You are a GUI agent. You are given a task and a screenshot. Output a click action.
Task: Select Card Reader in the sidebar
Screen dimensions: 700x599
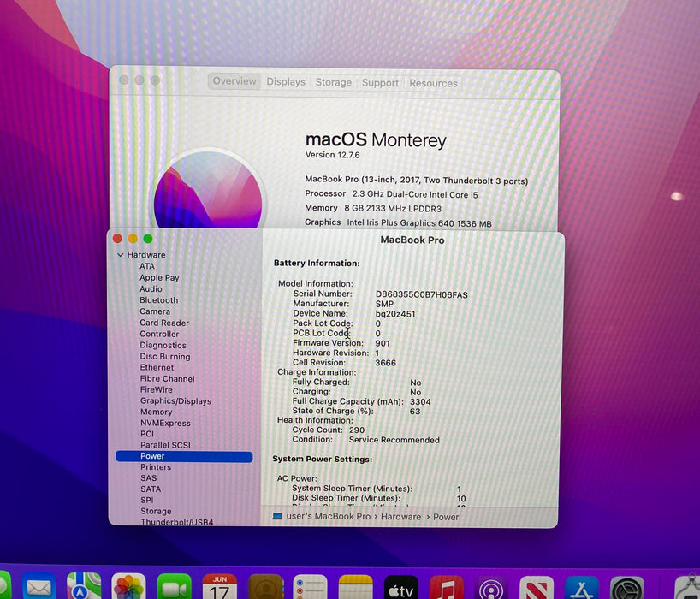click(164, 323)
